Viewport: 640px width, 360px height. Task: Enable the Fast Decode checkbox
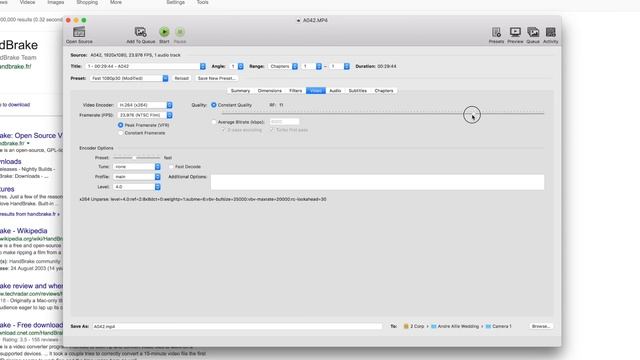171,167
